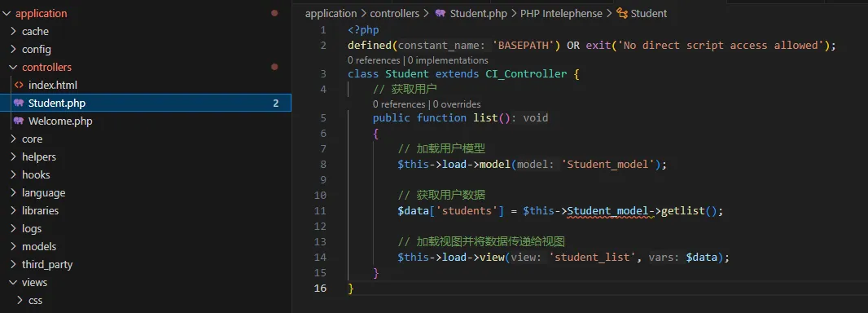868x313 pixels.
Task: Select the PHP Intelephense breadcrumb item
Action: click(x=561, y=13)
